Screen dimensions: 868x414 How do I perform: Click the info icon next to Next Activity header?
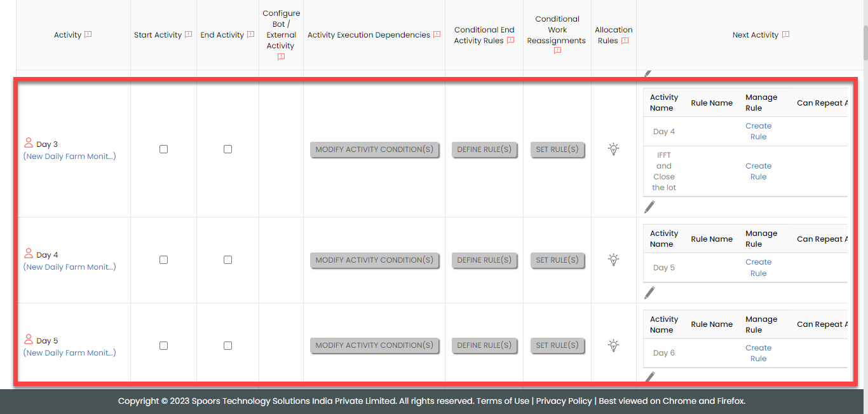pos(785,35)
